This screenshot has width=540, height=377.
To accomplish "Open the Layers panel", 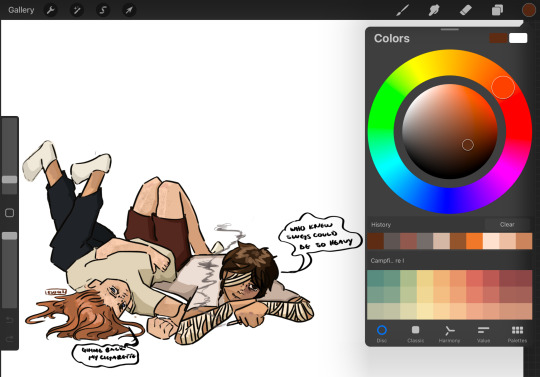I will coord(497,10).
